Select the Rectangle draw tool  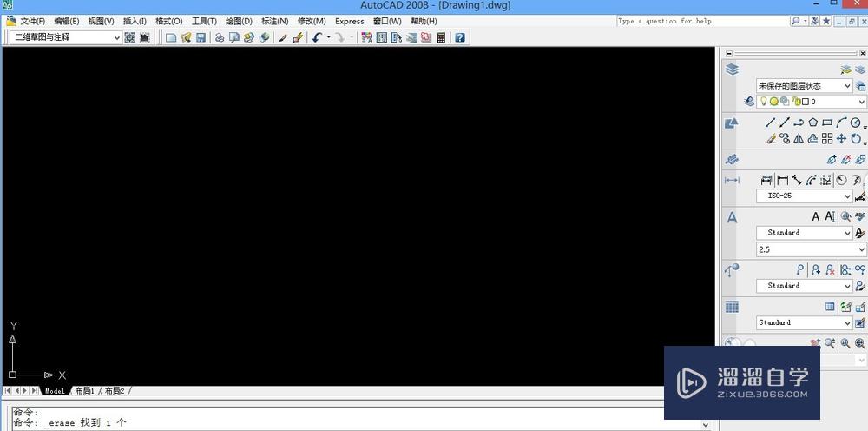click(827, 123)
